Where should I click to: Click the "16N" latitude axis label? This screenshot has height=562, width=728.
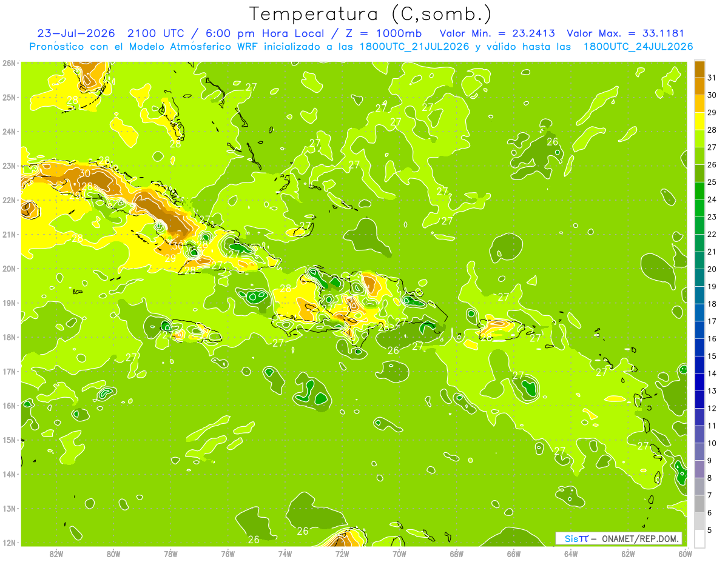pos(9,406)
